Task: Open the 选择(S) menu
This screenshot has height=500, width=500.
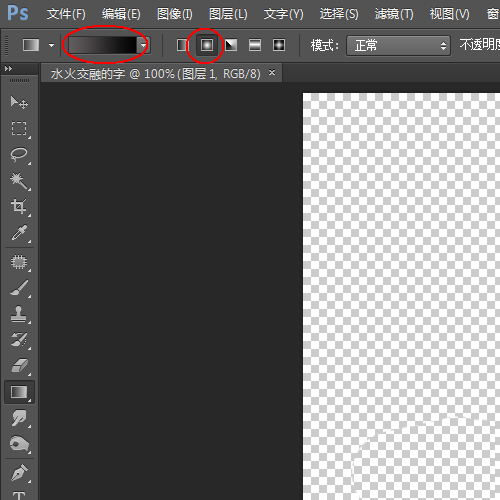Action: [339, 14]
